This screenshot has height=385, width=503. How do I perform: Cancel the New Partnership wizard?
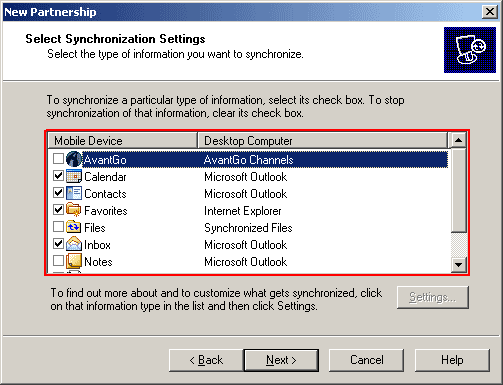[x=367, y=360]
